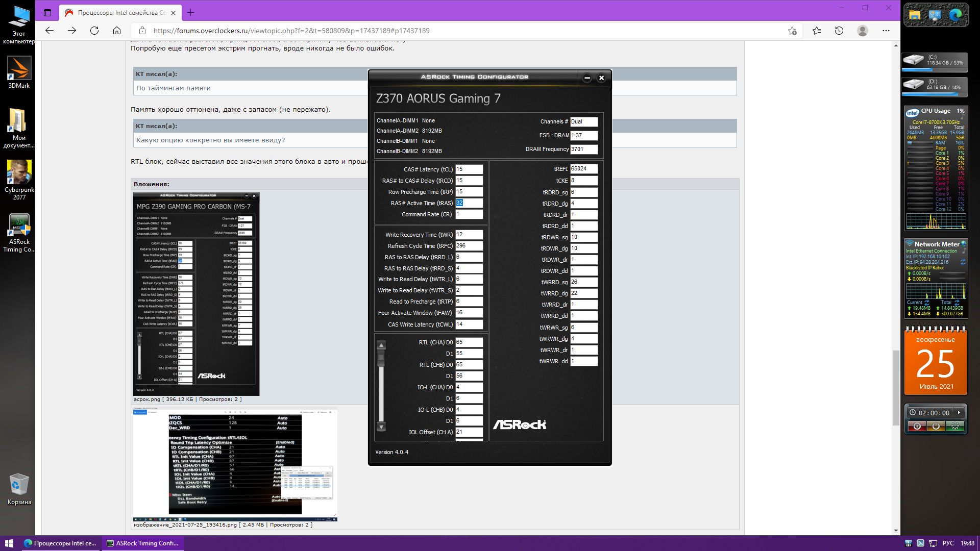The width and height of the screenshot is (980, 551).
Task: Open the Windows Start menu
Action: (9, 543)
